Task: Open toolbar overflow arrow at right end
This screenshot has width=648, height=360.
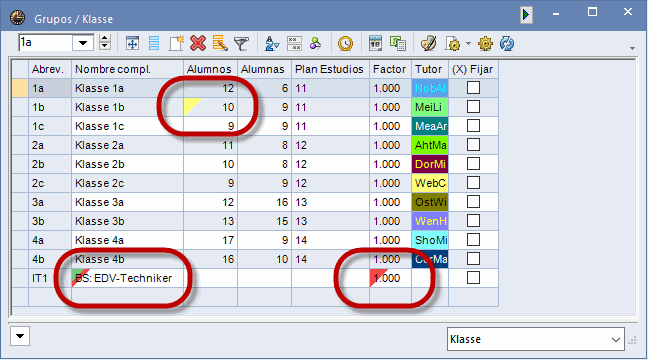Action: pos(632,48)
